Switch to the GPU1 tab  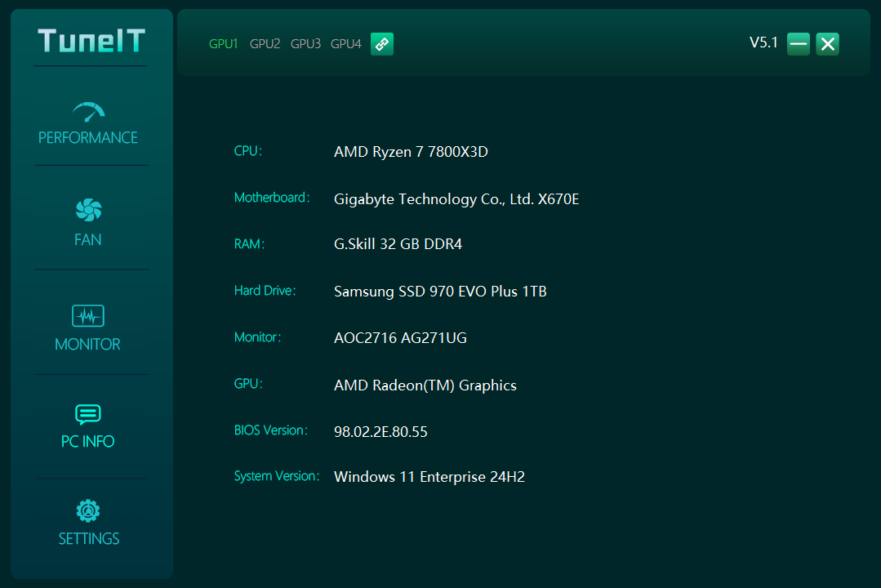point(223,44)
